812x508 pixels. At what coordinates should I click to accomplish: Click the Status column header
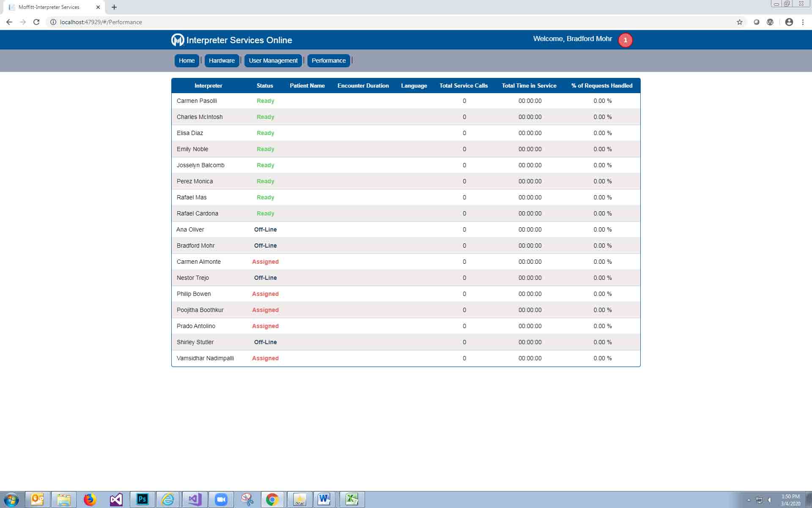[x=265, y=86]
